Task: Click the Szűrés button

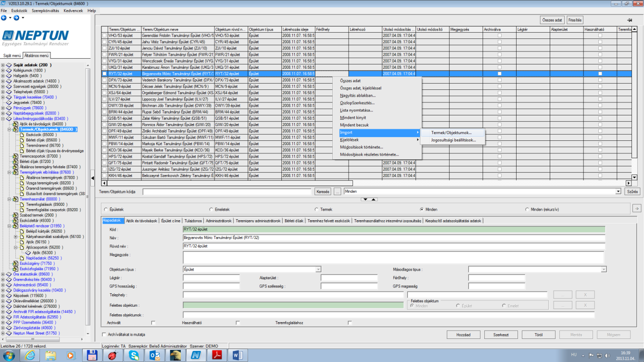Action: pos(632,191)
